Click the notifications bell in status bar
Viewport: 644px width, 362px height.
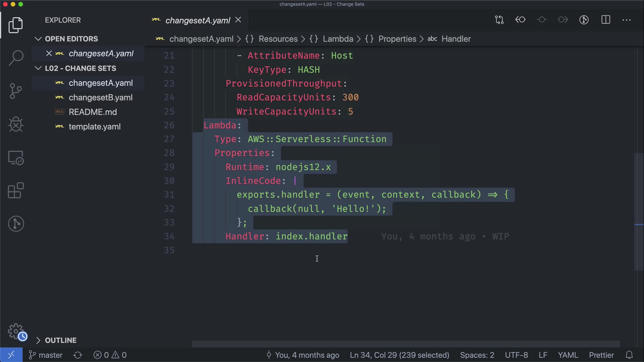pos(629,355)
